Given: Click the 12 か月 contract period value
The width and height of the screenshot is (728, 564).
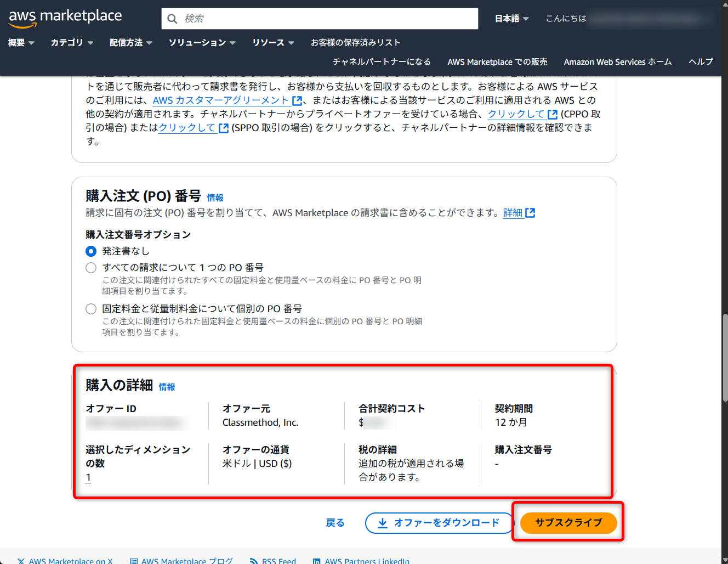Looking at the screenshot, I should [x=511, y=422].
